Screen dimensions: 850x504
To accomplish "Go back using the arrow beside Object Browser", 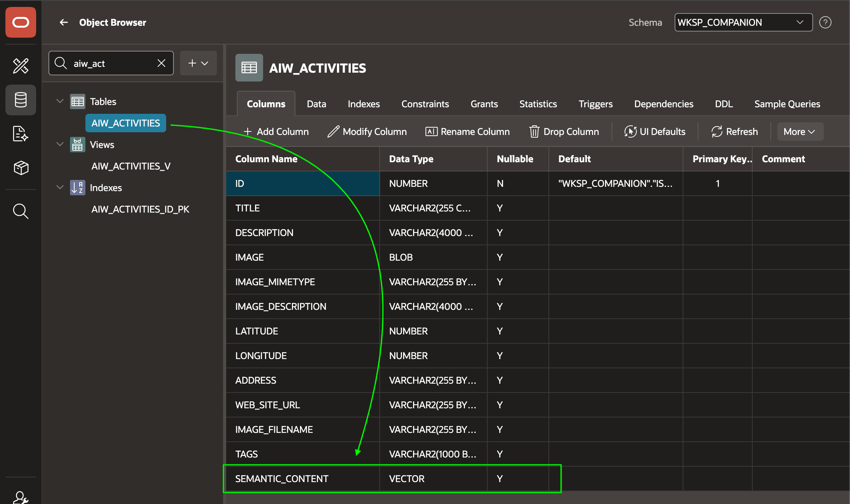I will tap(63, 22).
